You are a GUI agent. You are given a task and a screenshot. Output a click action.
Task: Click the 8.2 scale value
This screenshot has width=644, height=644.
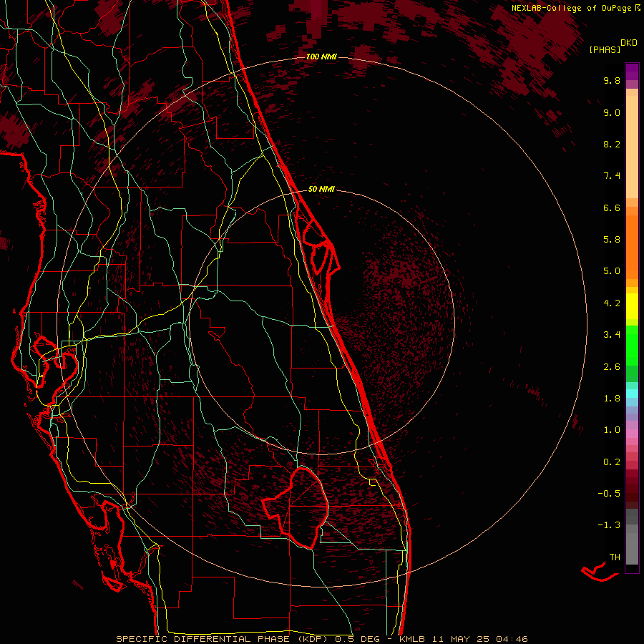pyautogui.click(x=612, y=144)
